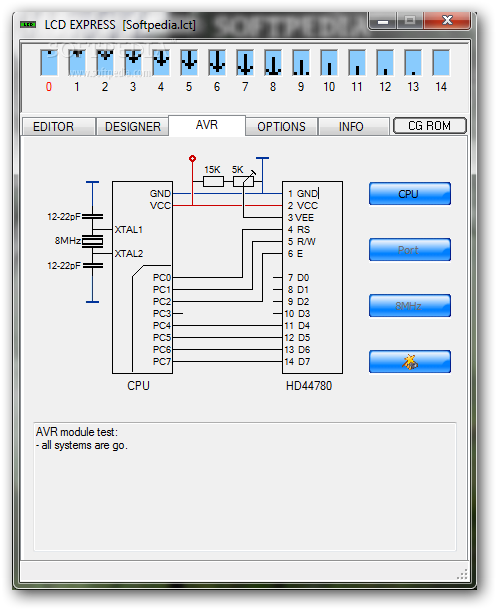Image resolution: width=497 pixels, height=610 pixels.
Task: Select character frame thumbnail 13
Action: coord(413,62)
